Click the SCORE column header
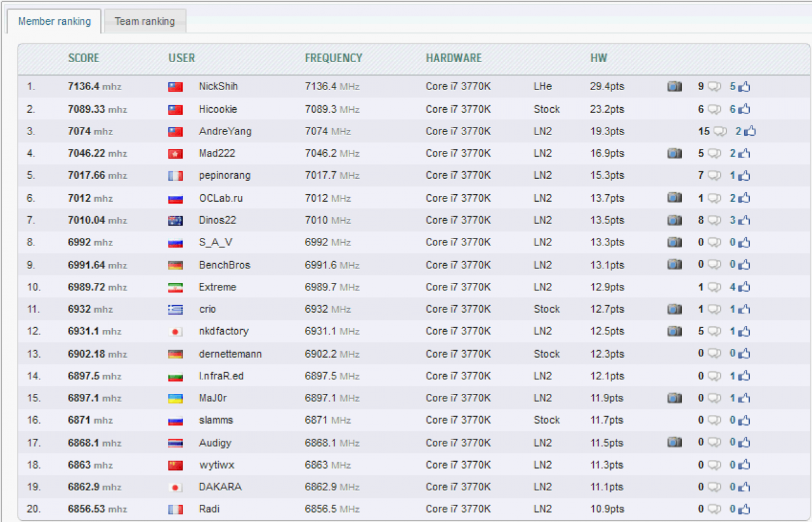Image resolution: width=812 pixels, height=522 pixels. pyautogui.click(x=84, y=58)
